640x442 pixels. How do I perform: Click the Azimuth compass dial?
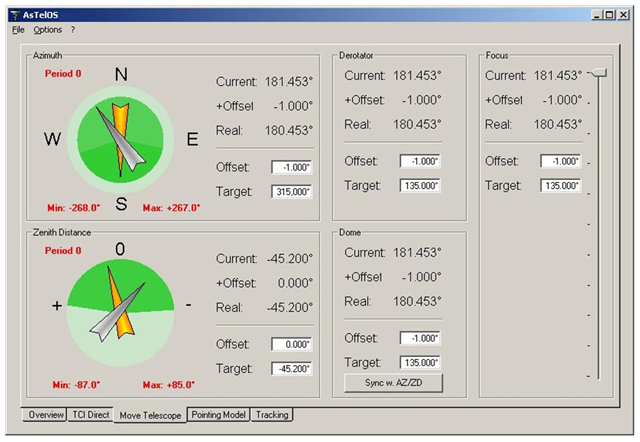[121, 139]
